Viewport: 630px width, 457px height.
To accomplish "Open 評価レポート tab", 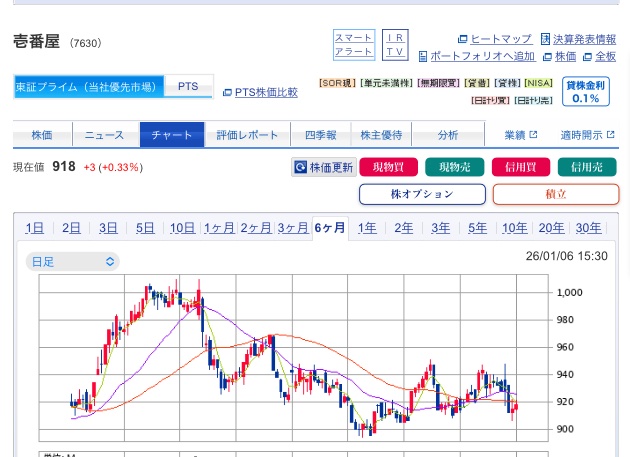I will (247, 135).
